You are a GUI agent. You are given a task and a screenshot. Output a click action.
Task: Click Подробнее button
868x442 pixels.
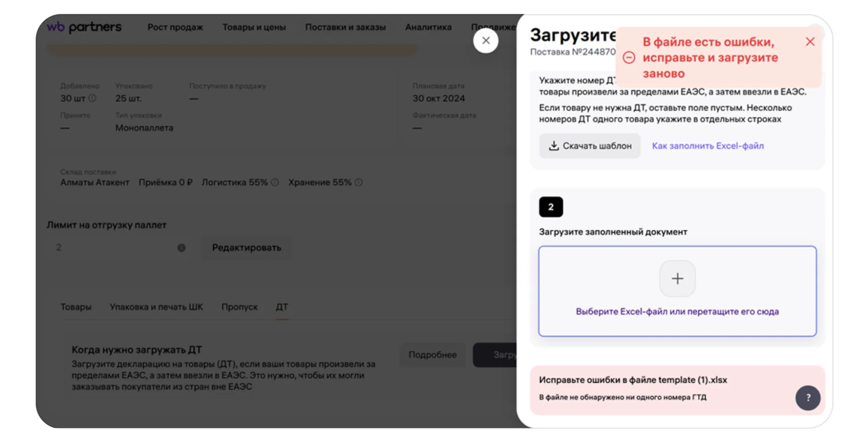coord(432,355)
